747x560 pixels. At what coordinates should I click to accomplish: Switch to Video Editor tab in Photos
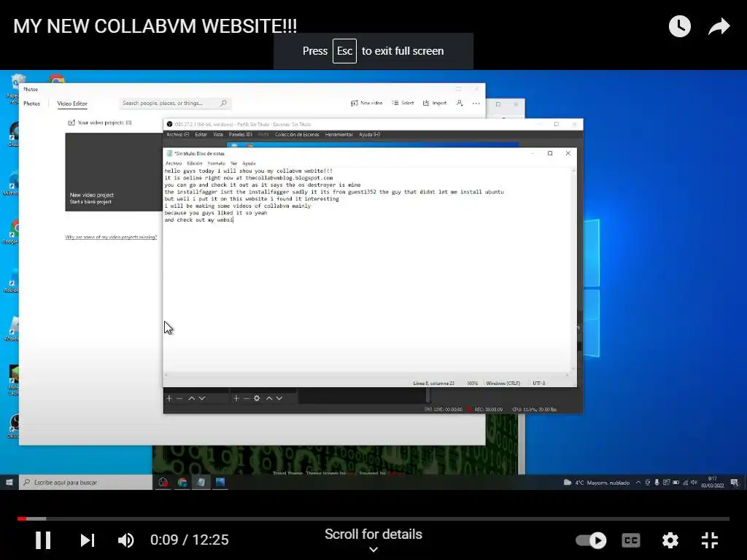pyautogui.click(x=72, y=104)
